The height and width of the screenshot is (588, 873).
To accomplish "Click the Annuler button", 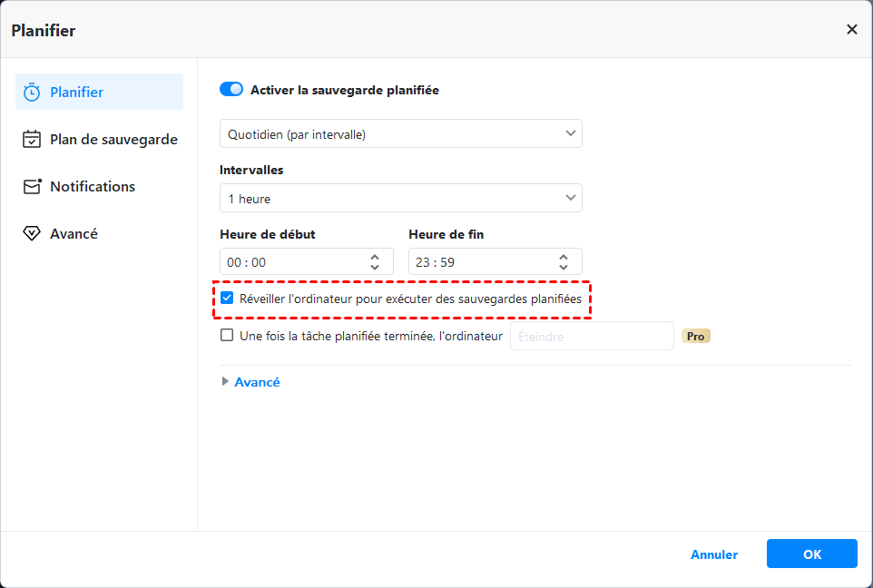I will (x=714, y=554).
